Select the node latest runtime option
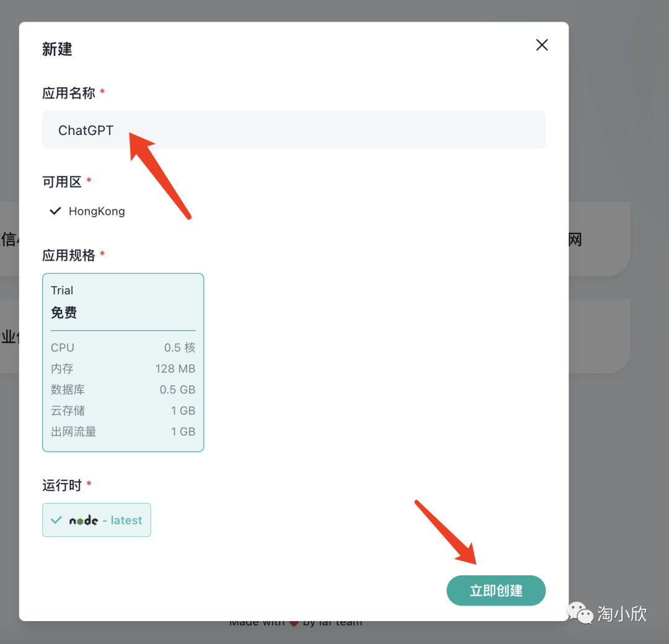Screen dimensions: 669x644 coord(97,520)
